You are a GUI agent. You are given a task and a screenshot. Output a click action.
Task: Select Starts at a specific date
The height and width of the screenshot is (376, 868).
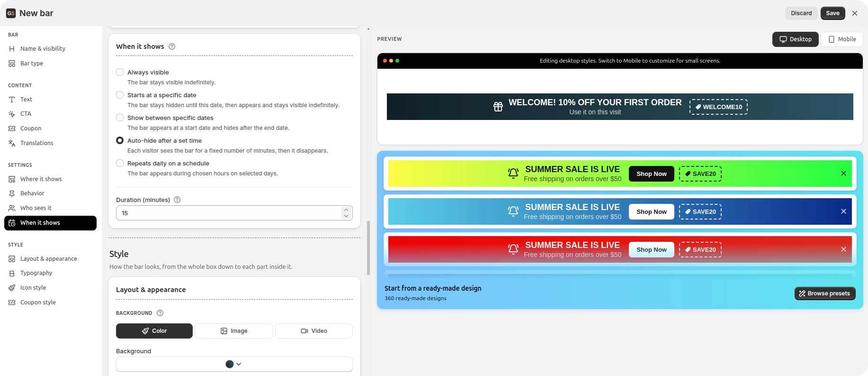tap(120, 95)
